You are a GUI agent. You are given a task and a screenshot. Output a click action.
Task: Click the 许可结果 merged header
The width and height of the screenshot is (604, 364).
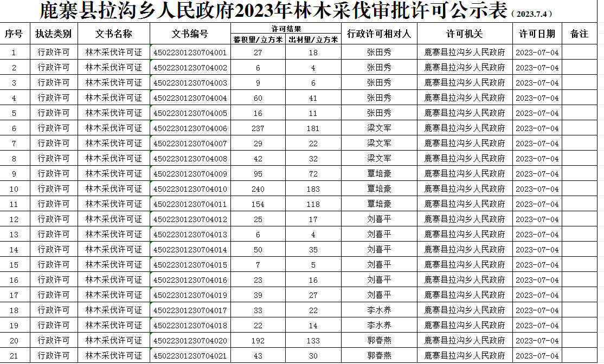point(286,28)
